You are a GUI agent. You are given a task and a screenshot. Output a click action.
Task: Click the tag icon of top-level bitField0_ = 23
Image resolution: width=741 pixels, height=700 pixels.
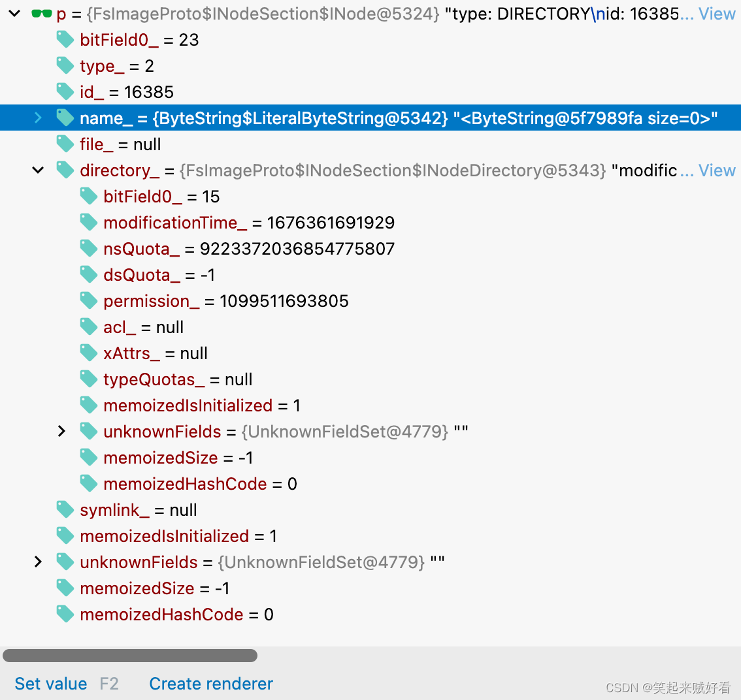pos(65,40)
